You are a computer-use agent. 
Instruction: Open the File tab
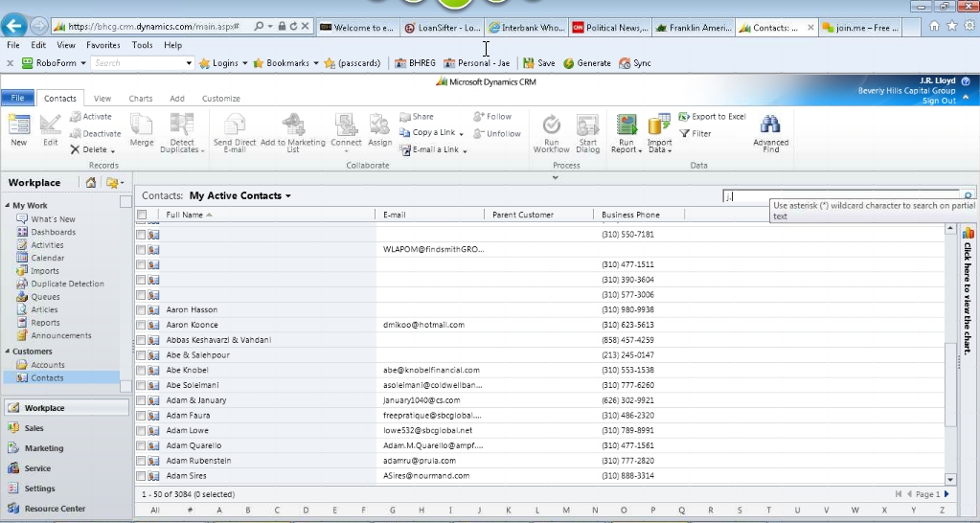point(16,99)
